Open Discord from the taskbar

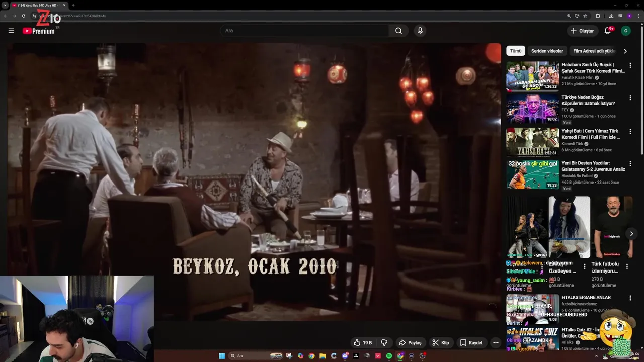(x=345, y=356)
